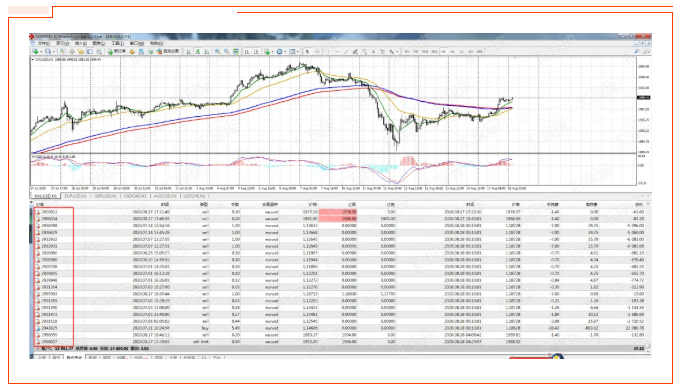The image size is (680, 391).
Task: Open the templates dropdown arrow in toolbar
Action: pyautogui.click(x=298, y=51)
